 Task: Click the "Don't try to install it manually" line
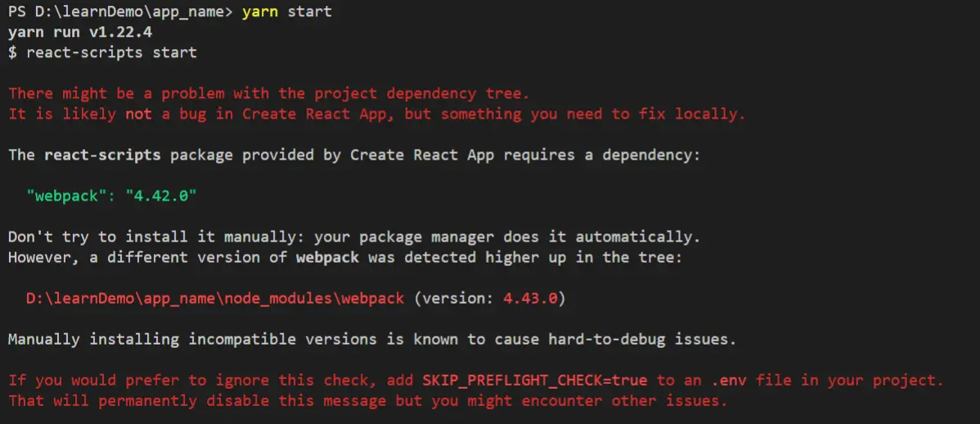point(354,237)
